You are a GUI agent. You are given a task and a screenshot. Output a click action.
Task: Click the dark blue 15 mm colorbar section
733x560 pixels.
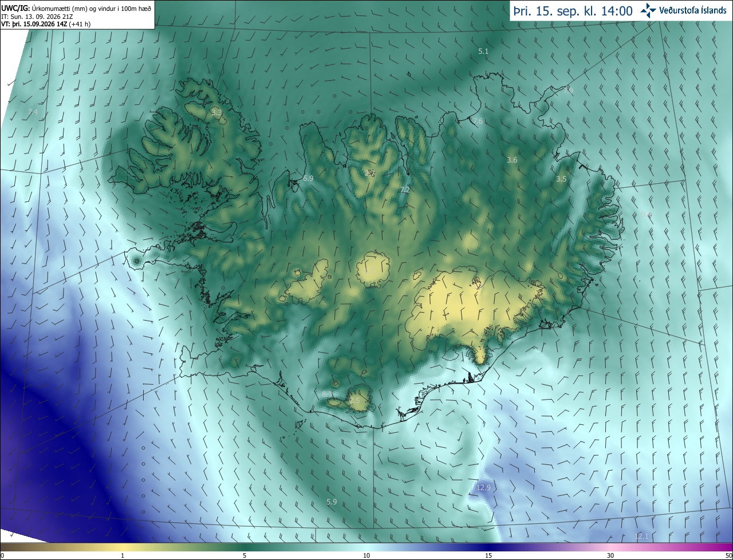(x=488, y=547)
